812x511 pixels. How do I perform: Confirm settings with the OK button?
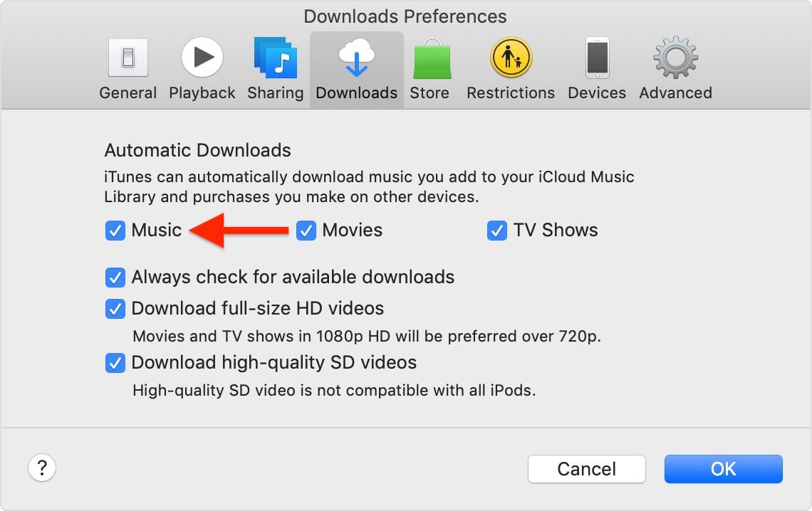click(723, 469)
